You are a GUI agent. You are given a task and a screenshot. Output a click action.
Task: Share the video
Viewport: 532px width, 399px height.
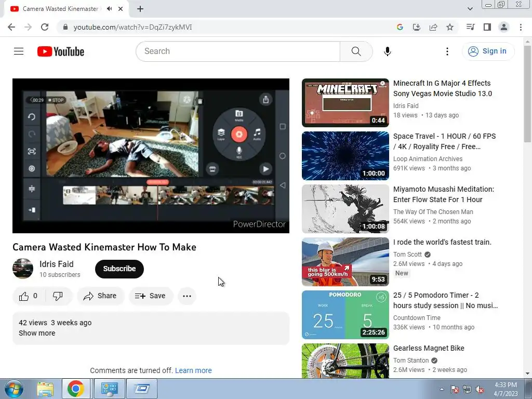[100, 296]
